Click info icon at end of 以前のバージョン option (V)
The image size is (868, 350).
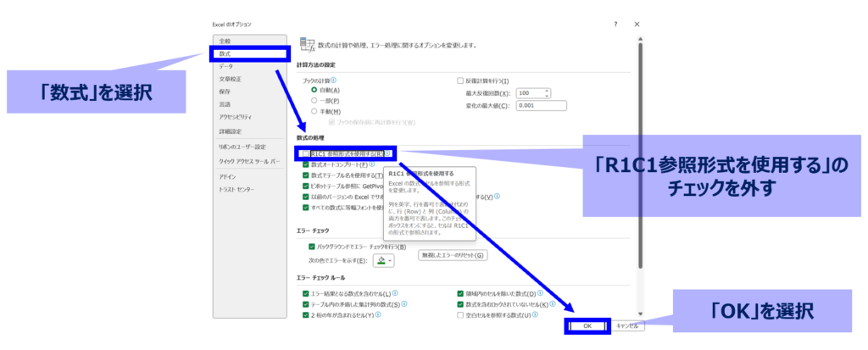tap(498, 197)
